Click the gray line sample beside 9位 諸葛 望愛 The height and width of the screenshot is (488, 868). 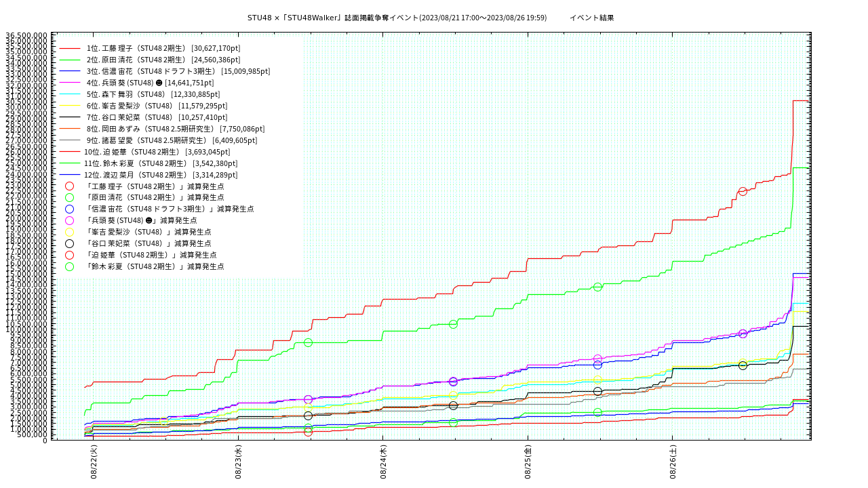click(x=70, y=141)
